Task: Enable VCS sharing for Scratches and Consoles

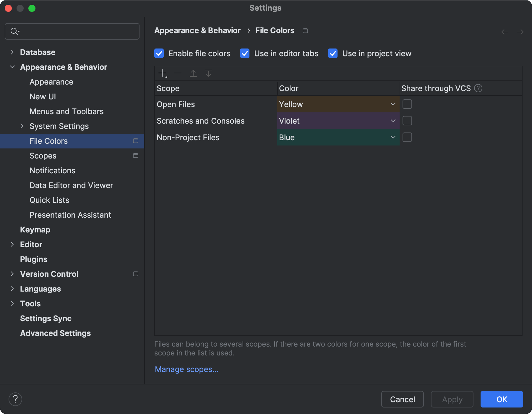Action: click(407, 121)
